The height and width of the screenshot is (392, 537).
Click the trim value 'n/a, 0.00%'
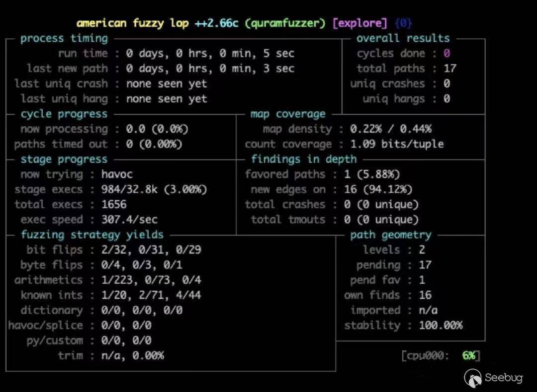coord(133,355)
